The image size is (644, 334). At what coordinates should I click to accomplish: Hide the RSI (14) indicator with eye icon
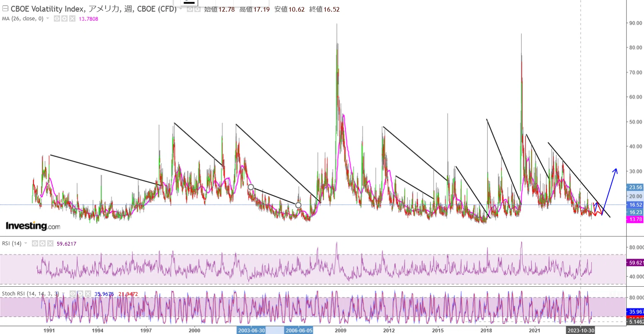35,244
